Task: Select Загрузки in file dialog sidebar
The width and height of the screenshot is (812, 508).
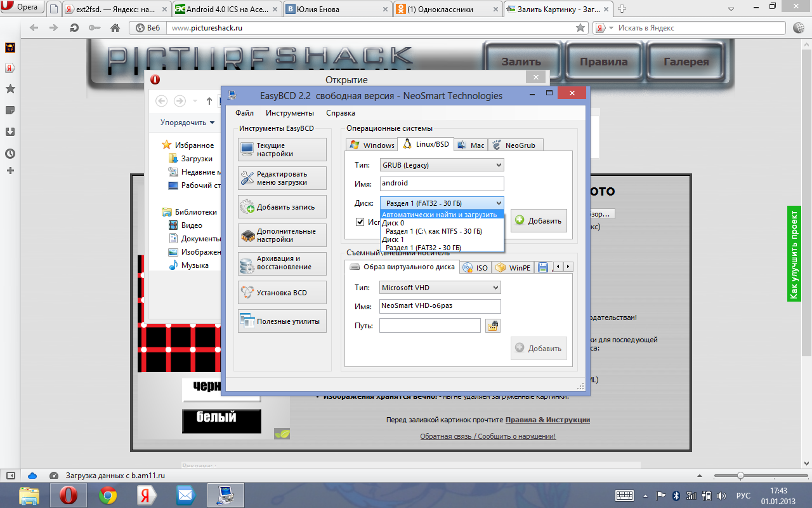Action: tap(190, 159)
